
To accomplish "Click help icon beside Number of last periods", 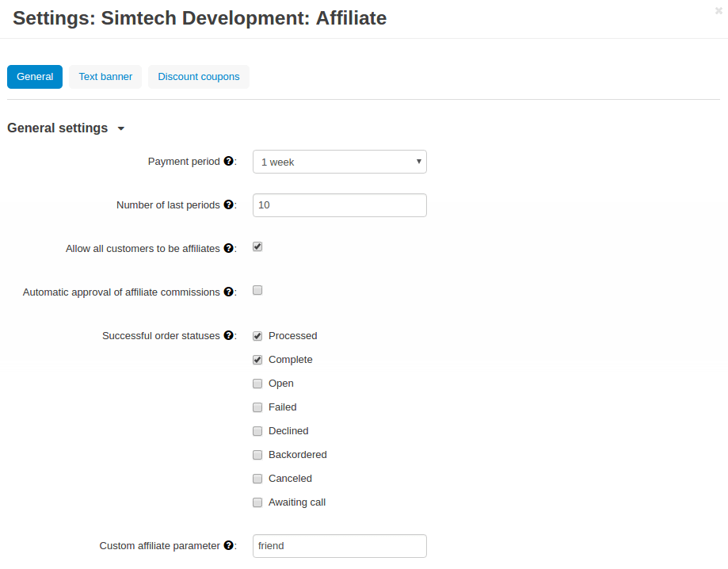I will click(x=228, y=205).
